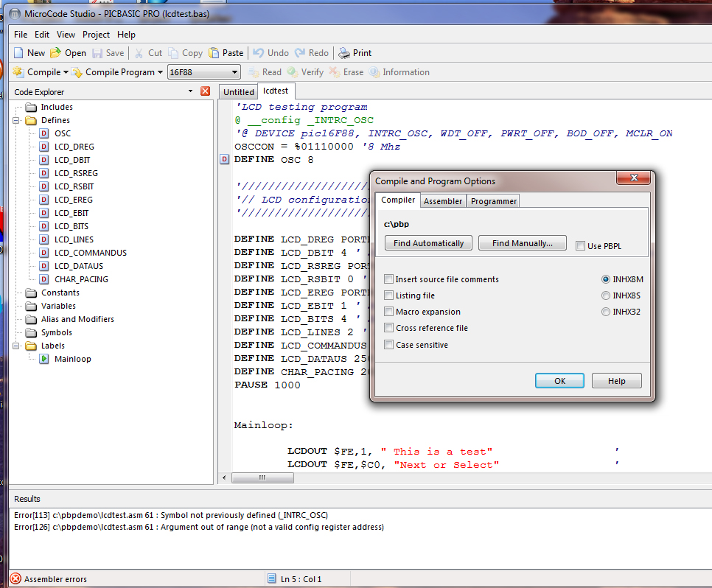Select the LCD_BITS define icon
This screenshot has height=588, width=712.
(44, 226)
